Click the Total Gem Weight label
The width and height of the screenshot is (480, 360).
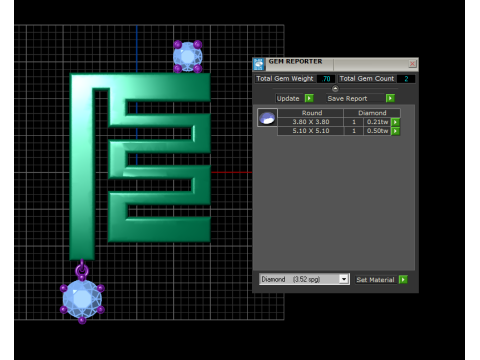coord(285,79)
